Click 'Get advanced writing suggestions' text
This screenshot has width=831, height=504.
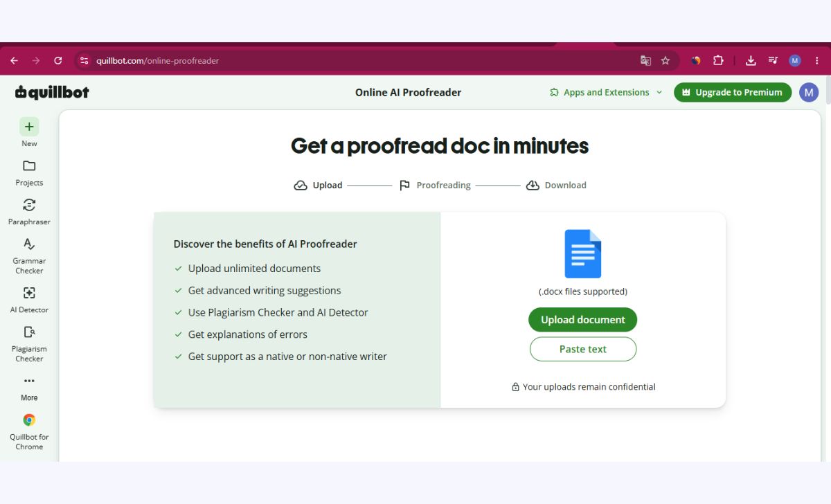(265, 291)
